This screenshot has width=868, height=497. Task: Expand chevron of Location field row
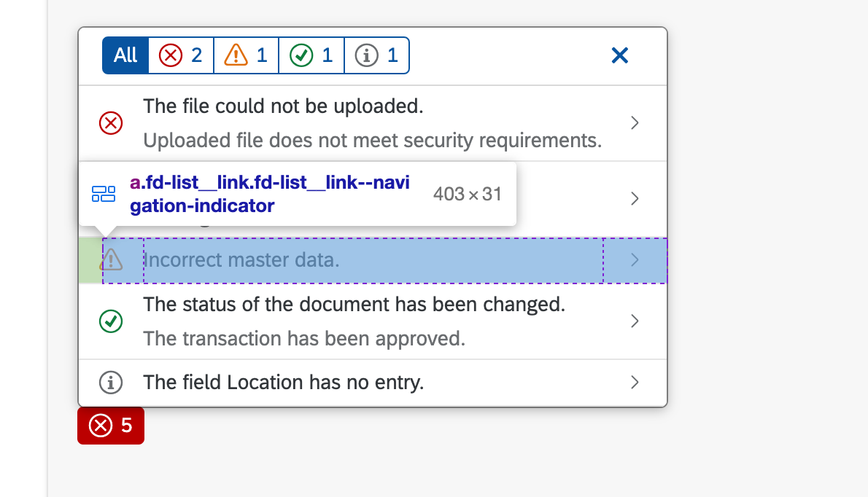pyautogui.click(x=635, y=383)
